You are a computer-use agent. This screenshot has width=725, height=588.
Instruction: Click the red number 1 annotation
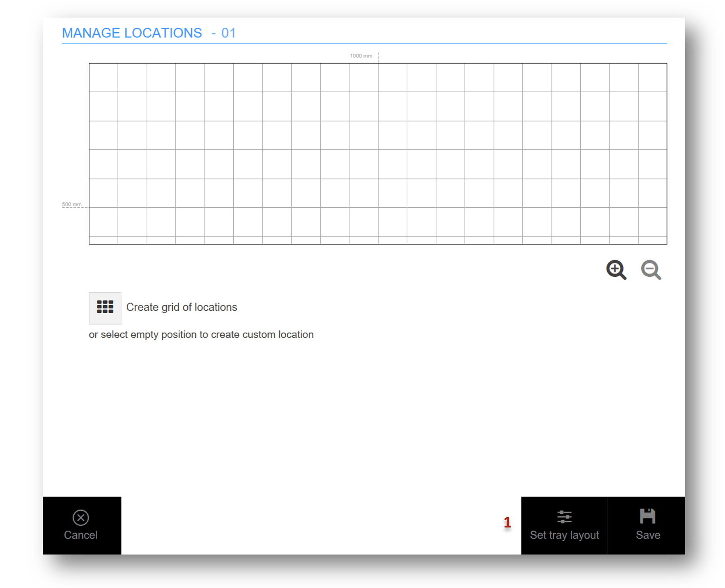(x=507, y=522)
